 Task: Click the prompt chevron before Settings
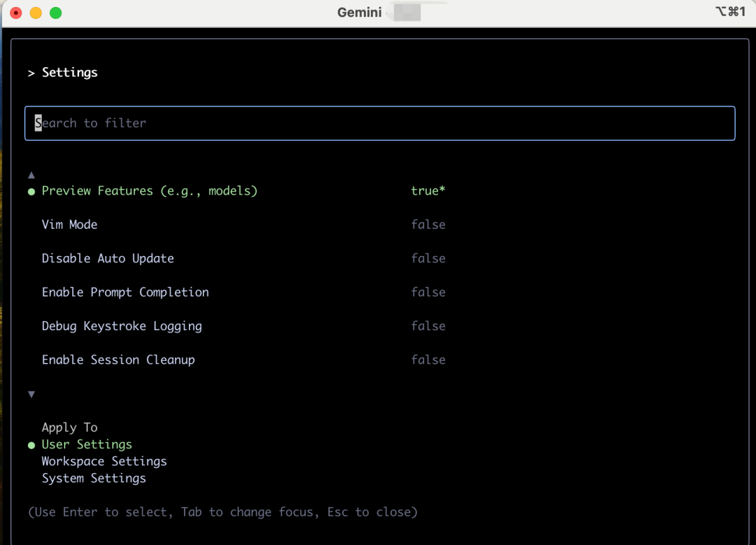coord(31,73)
